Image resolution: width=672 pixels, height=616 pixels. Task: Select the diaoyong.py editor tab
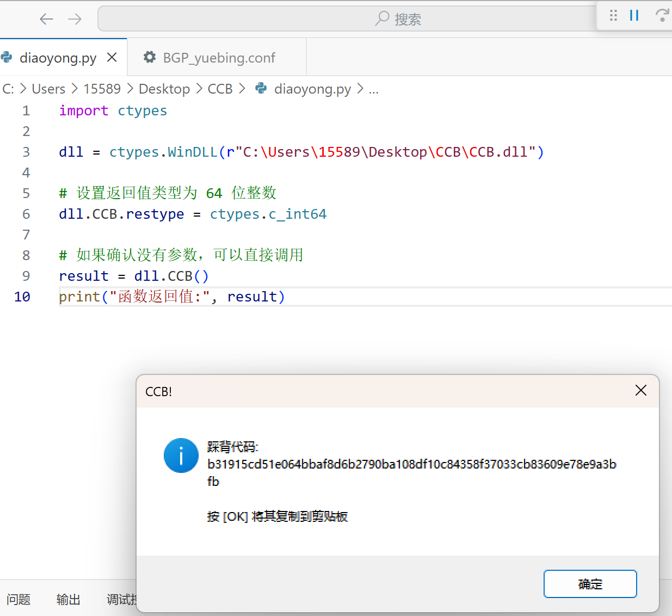pyautogui.click(x=58, y=58)
